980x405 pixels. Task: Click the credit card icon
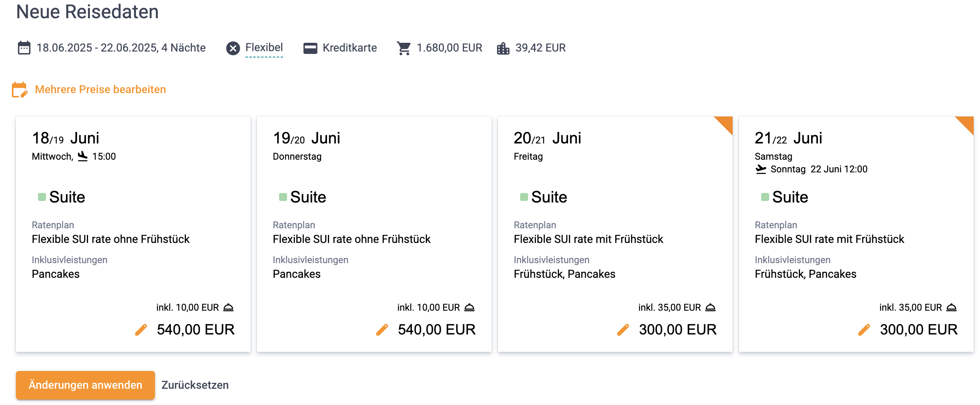point(310,48)
